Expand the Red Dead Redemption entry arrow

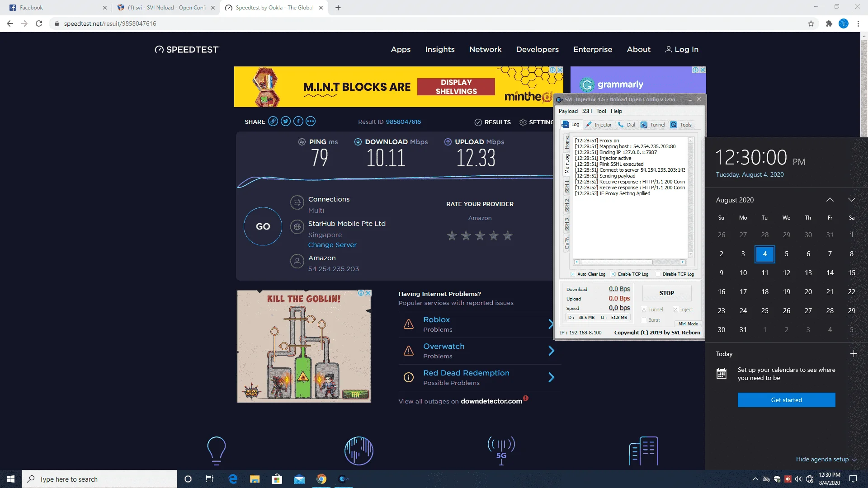tap(551, 377)
